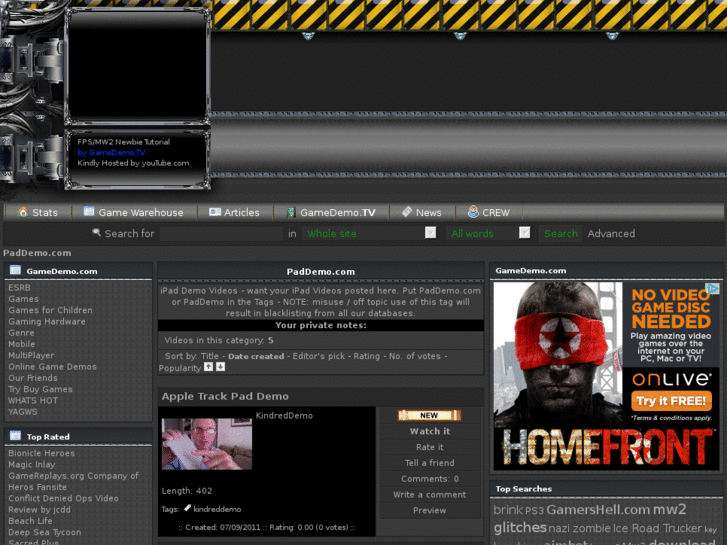Click the kindreddemo tag
This screenshot has width=727, height=545.
coord(217,509)
